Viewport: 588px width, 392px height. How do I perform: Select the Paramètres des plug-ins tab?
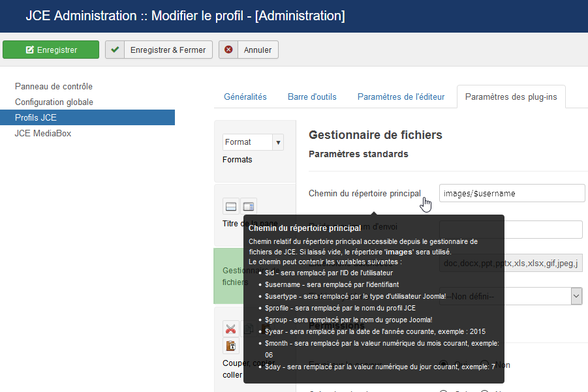(x=511, y=97)
